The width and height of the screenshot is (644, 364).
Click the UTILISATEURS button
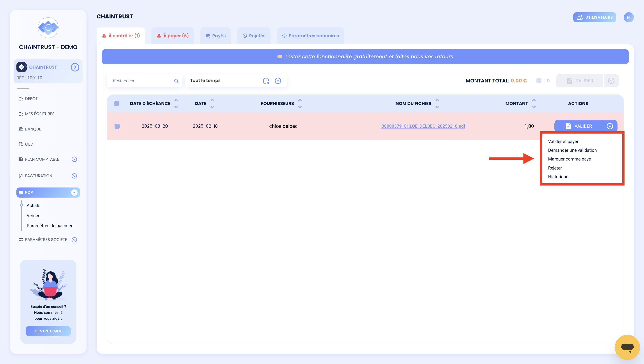click(594, 17)
